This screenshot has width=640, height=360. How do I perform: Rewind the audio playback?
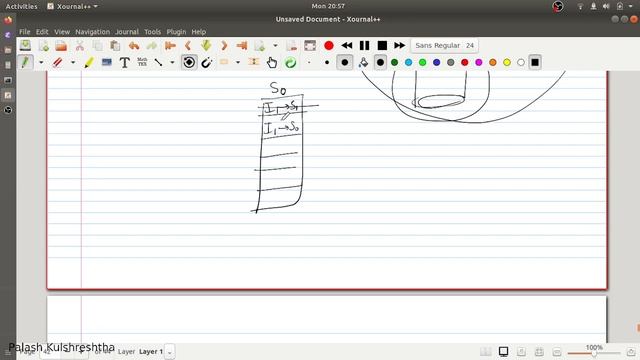pyautogui.click(x=347, y=45)
